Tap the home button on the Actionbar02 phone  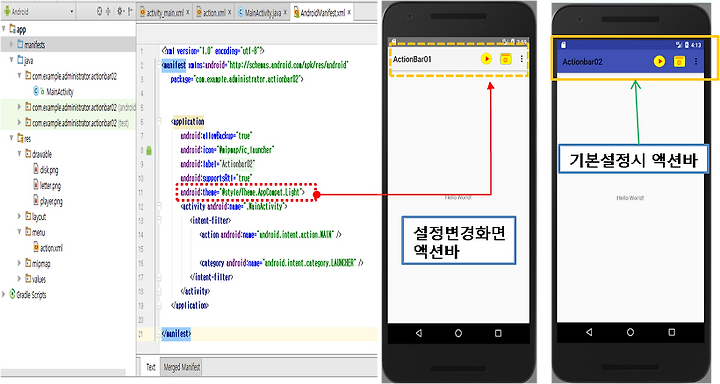pyautogui.click(x=630, y=332)
